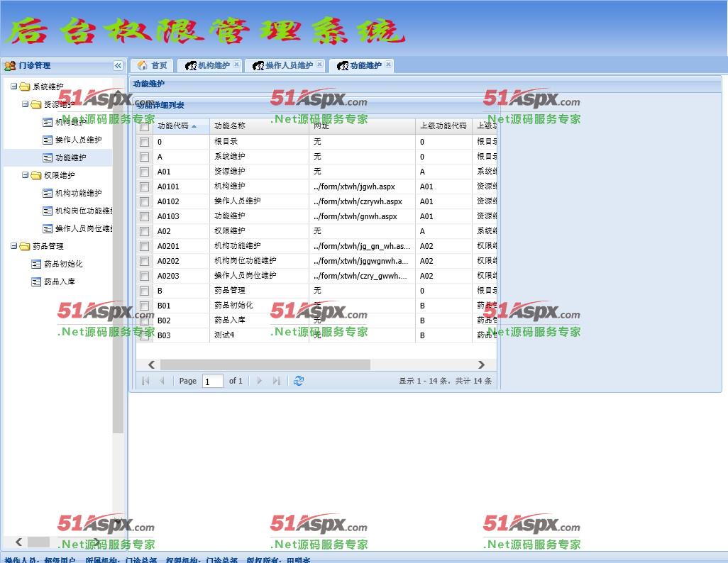Switch to the 首页 tab
Viewport: 728px width, 563px height.
pos(152,65)
